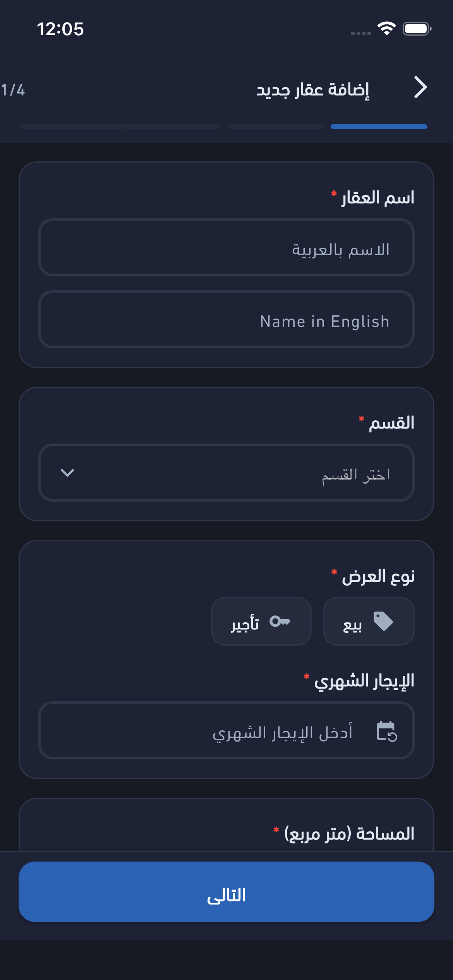Click the price tag icon for sale
Viewport: 453px width, 980px height.
click(x=383, y=621)
